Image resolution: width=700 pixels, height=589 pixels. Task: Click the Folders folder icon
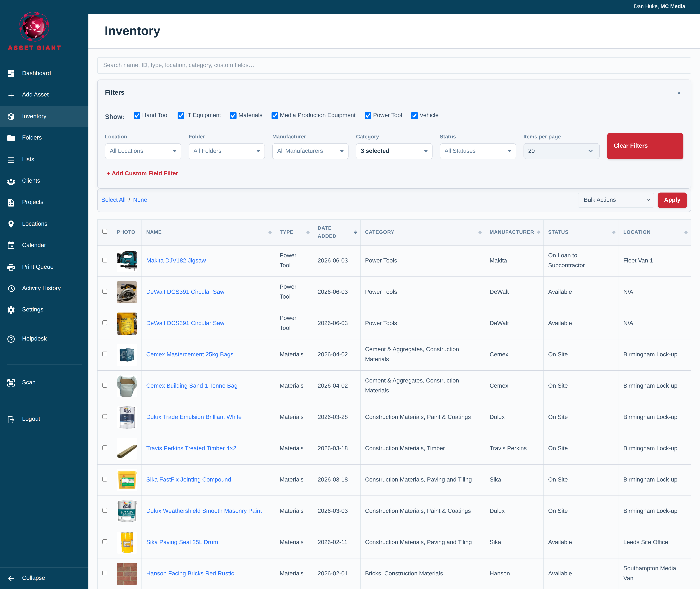tap(11, 138)
